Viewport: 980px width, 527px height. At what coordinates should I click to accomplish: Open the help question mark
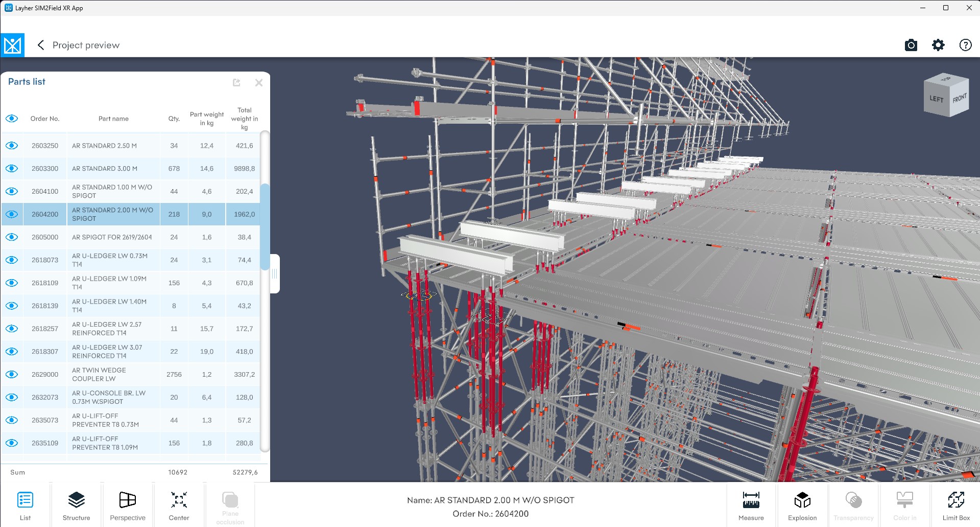point(965,45)
